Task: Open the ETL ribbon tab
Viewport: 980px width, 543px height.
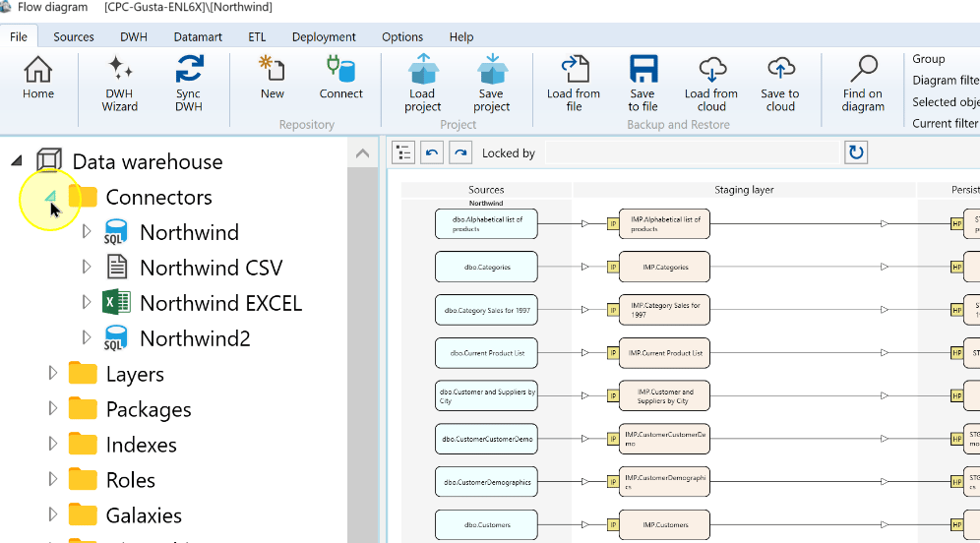Action: coord(257,36)
